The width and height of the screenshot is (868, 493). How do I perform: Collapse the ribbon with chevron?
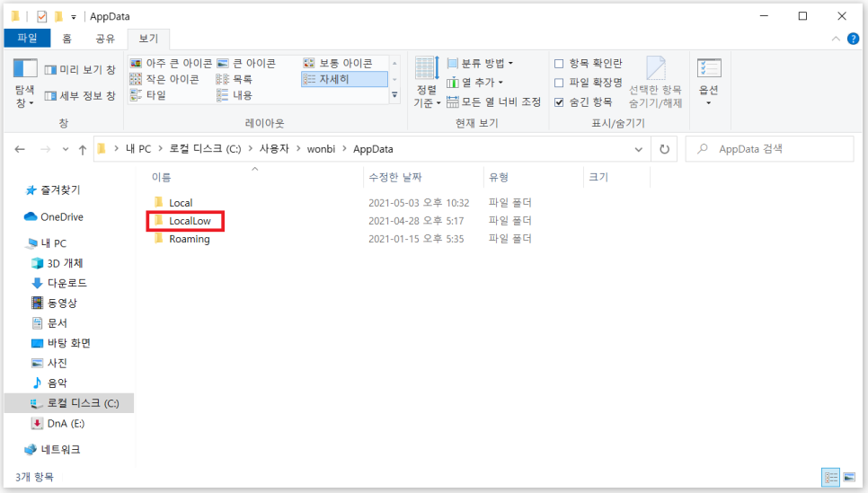[836, 39]
